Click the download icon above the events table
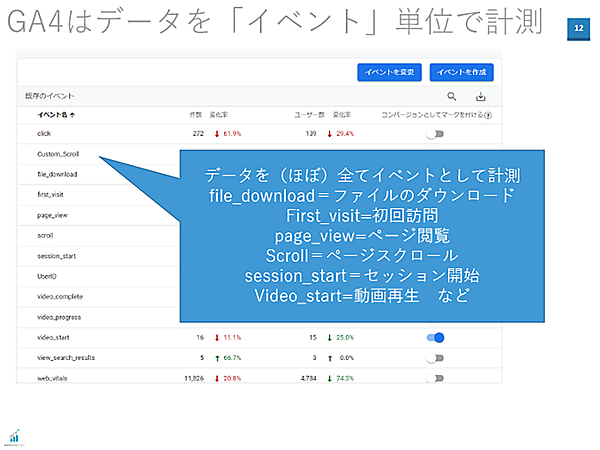 (x=480, y=97)
